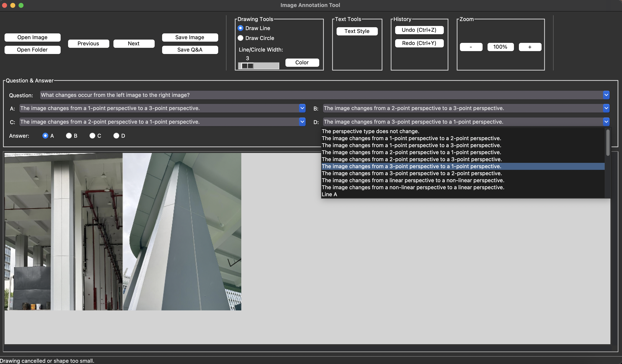Open option A dropdown arrow
Image resolution: width=622 pixels, height=364 pixels.
[x=302, y=108]
